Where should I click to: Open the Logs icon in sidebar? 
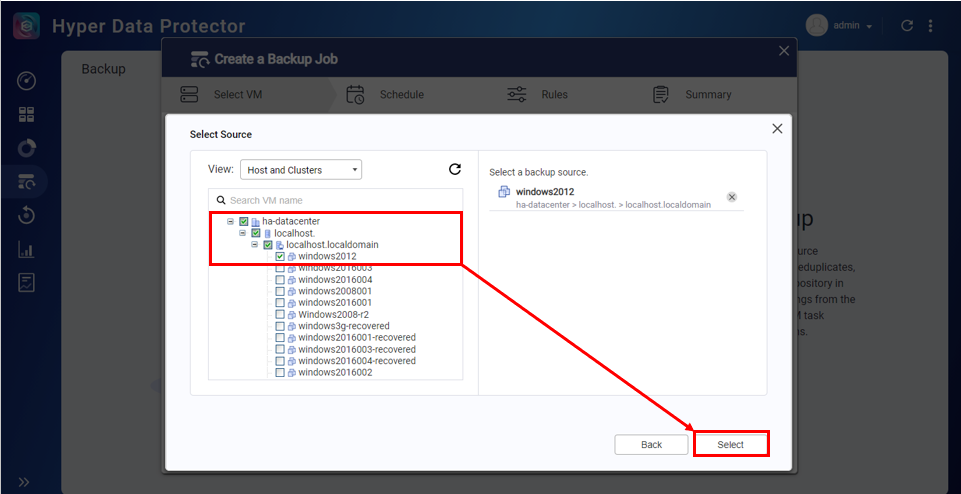coord(26,283)
